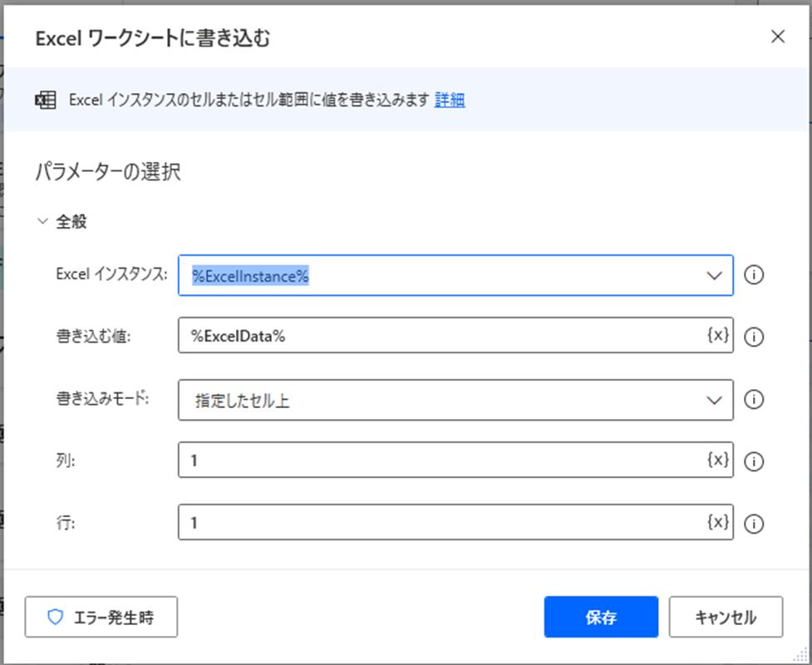The image size is (812, 665).
Task: Click info icon beside 書き込みモード dropdown
Action: [x=754, y=399]
